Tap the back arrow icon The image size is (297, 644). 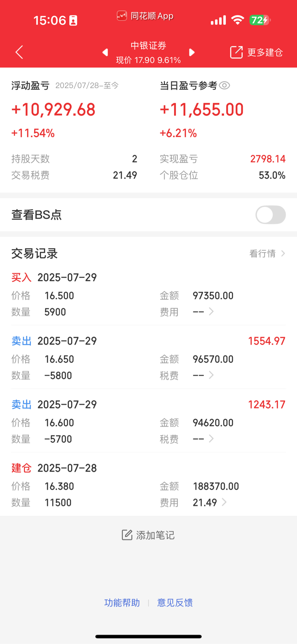point(19,52)
